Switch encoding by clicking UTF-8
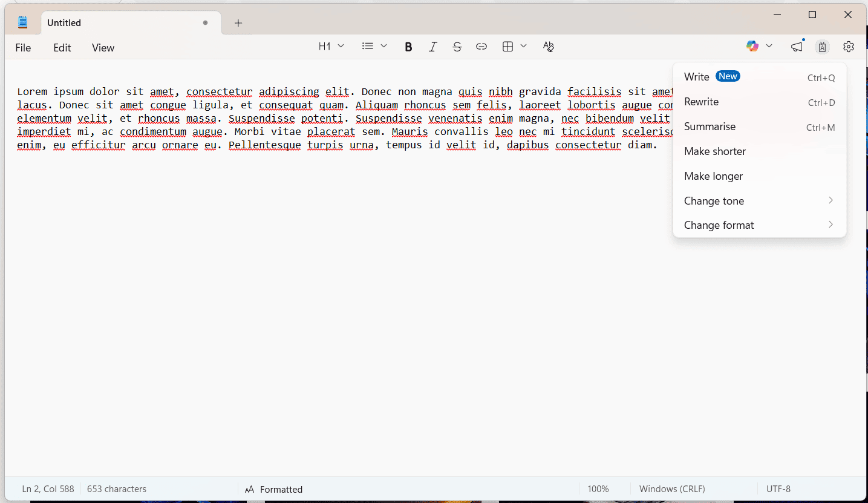The image size is (868, 503). coord(778,488)
